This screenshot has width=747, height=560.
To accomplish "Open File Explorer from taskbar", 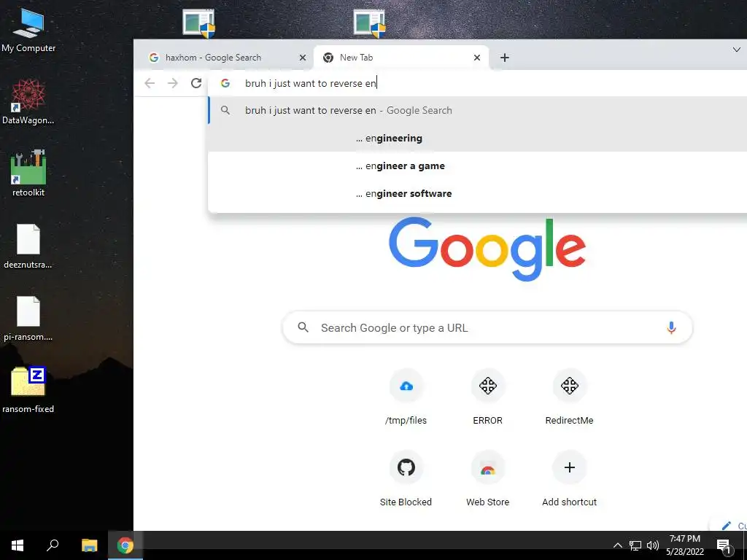I will coord(89,545).
